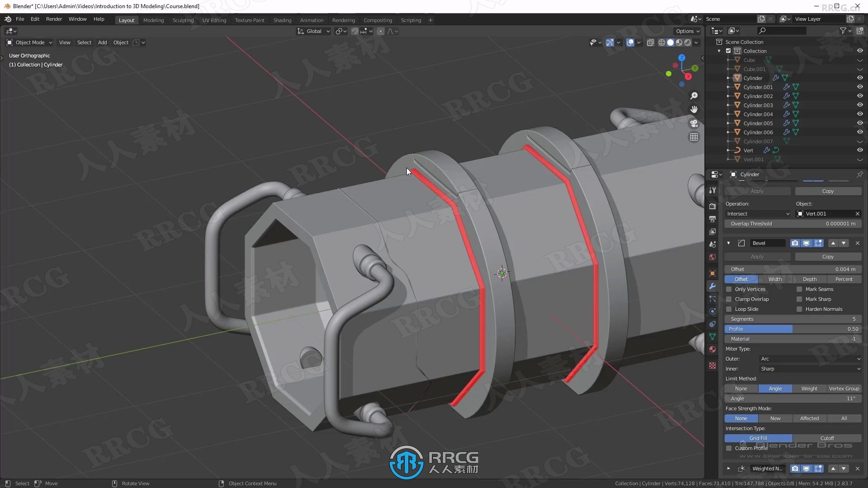Click the Apply button under Boolean modifier
868x488 pixels.
click(x=757, y=191)
